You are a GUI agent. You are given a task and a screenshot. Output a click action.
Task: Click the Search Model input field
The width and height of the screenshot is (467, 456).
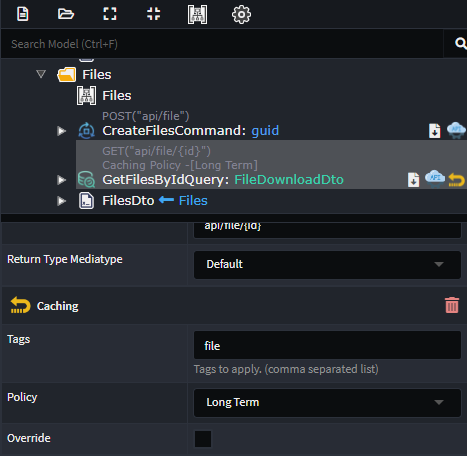pos(222,44)
